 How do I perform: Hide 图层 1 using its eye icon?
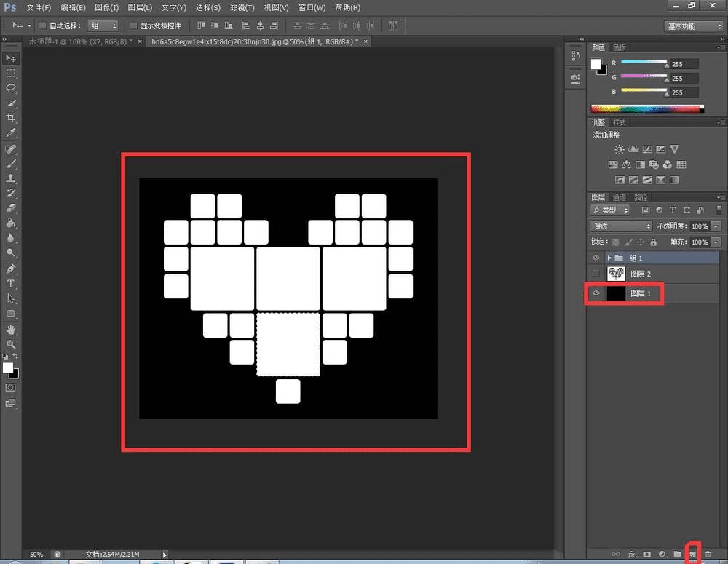[x=596, y=293]
